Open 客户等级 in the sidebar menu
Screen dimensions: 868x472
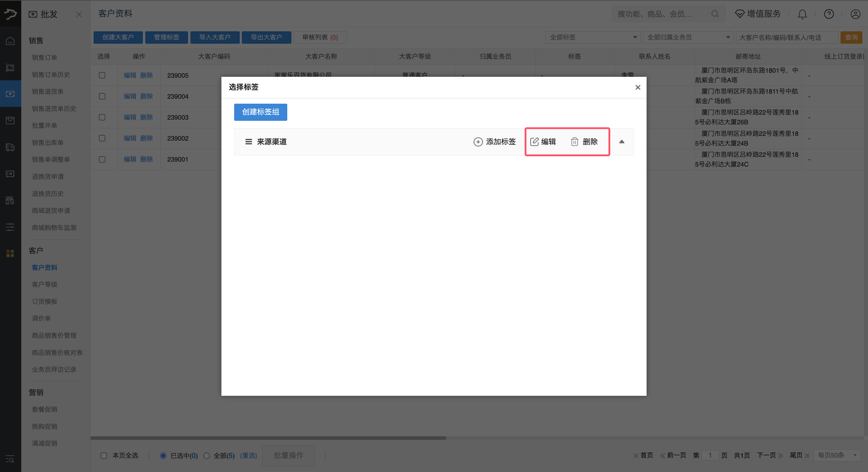tap(45, 284)
